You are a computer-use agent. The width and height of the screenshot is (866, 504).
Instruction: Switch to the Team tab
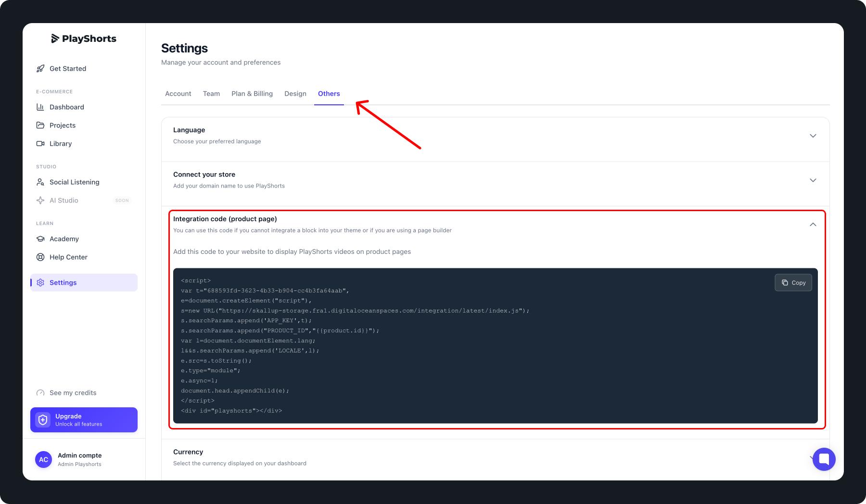[211, 94]
